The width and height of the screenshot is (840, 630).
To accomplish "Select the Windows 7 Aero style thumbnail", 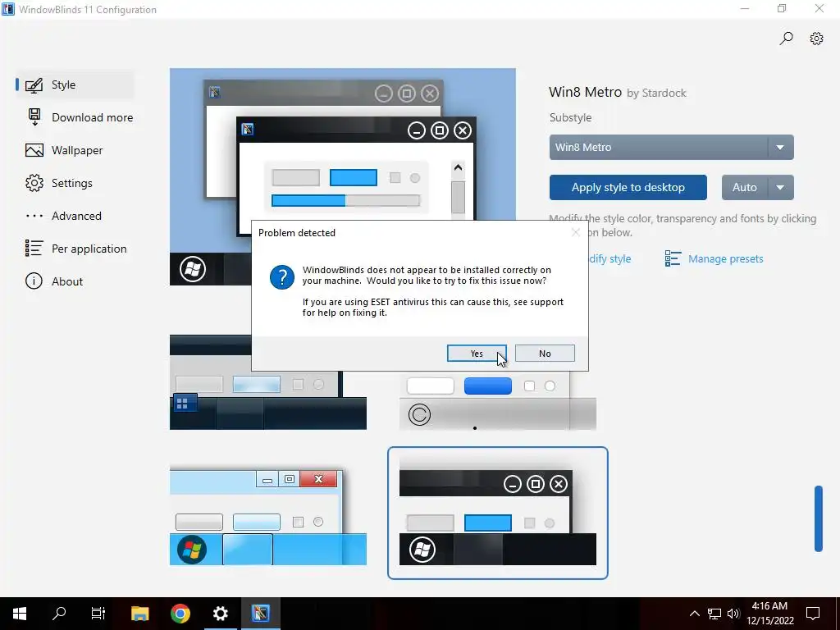I will coord(268,515).
